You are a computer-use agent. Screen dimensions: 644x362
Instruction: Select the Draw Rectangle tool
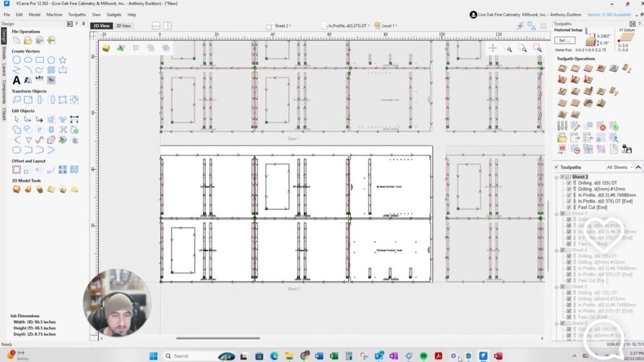point(40,60)
